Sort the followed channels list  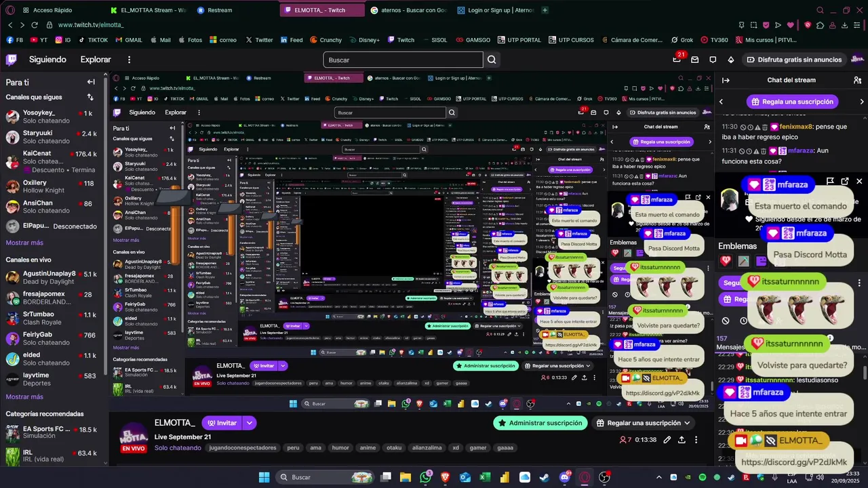[91, 97]
